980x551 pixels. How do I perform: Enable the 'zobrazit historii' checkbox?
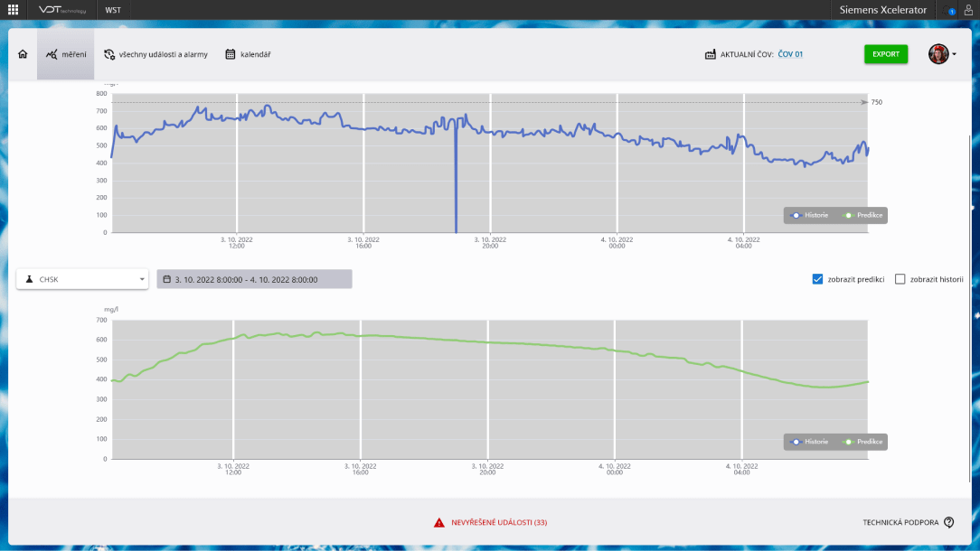pyautogui.click(x=900, y=279)
